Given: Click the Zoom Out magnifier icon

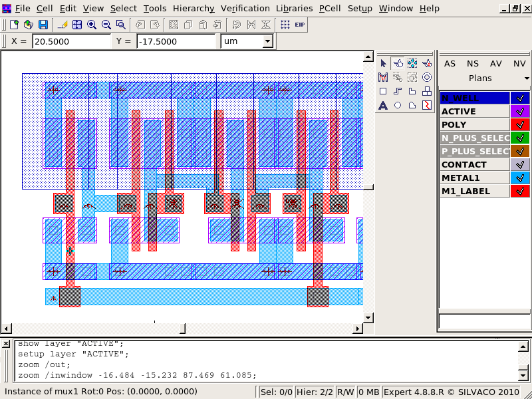Looking at the screenshot, I should click(x=106, y=25).
